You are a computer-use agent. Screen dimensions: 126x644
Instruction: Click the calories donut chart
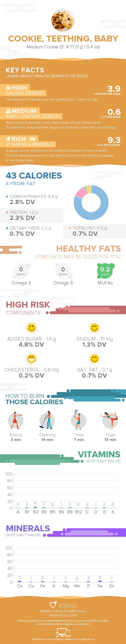(x=91, y=202)
